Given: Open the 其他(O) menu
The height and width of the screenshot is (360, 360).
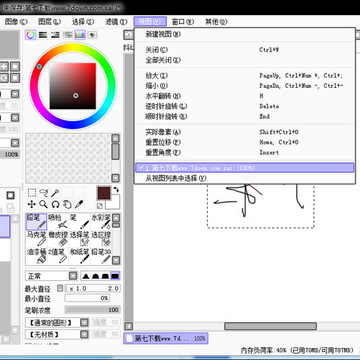Looking at the screenshot, I should point(216,22).
